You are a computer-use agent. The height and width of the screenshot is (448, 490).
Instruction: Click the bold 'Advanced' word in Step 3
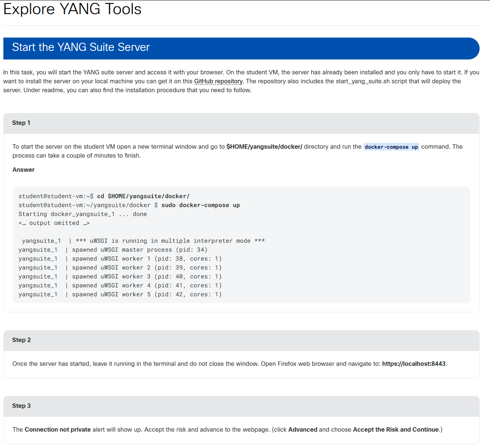click(x=303, y=429)
